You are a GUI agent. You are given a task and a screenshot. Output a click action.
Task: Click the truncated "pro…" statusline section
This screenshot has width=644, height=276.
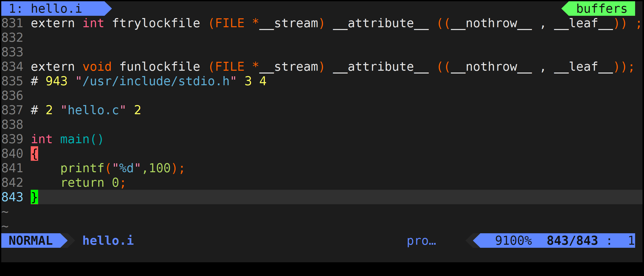pyautogui.click(x=421, y=240)
